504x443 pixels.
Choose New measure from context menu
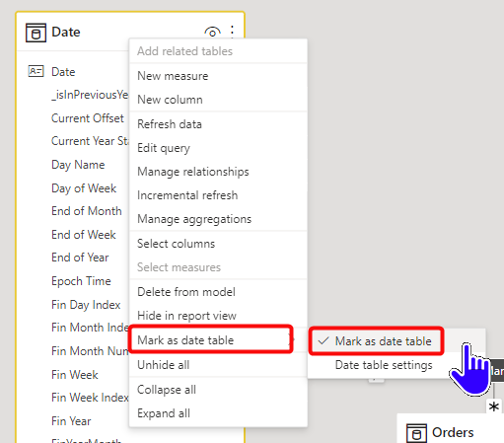coord(218,76)
